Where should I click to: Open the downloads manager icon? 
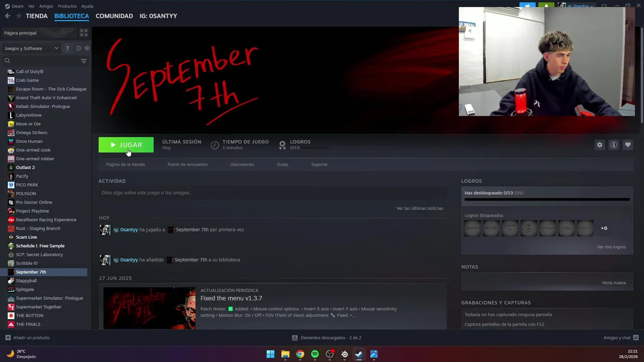pos(295,337)
